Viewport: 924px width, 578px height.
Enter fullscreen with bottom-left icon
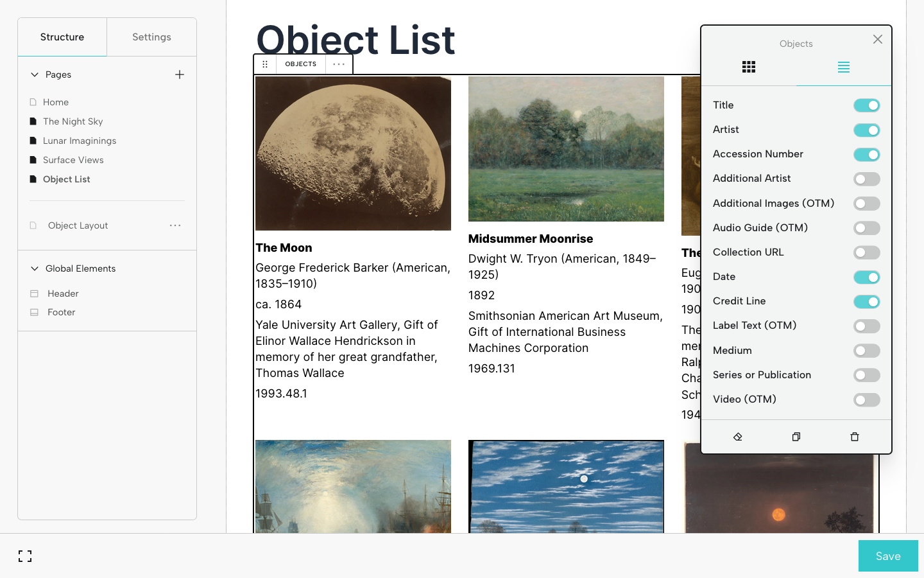coord(25,556)
